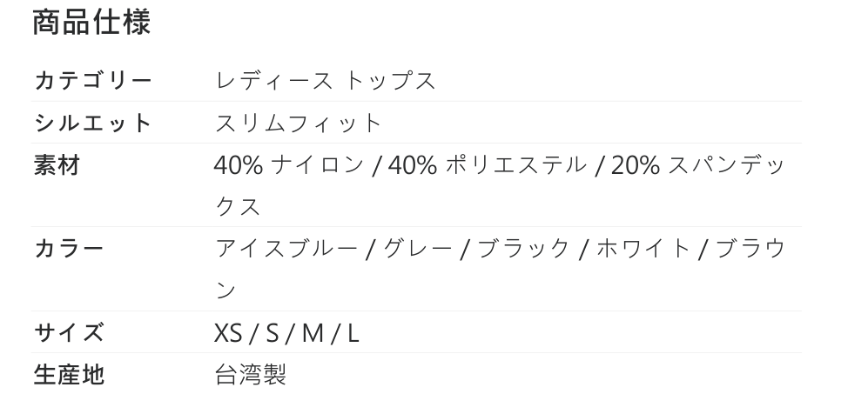Image resolution: width=868 pixels, height=394 pixels.
Task: Select the 素材 row label
Action: point(57,165)
